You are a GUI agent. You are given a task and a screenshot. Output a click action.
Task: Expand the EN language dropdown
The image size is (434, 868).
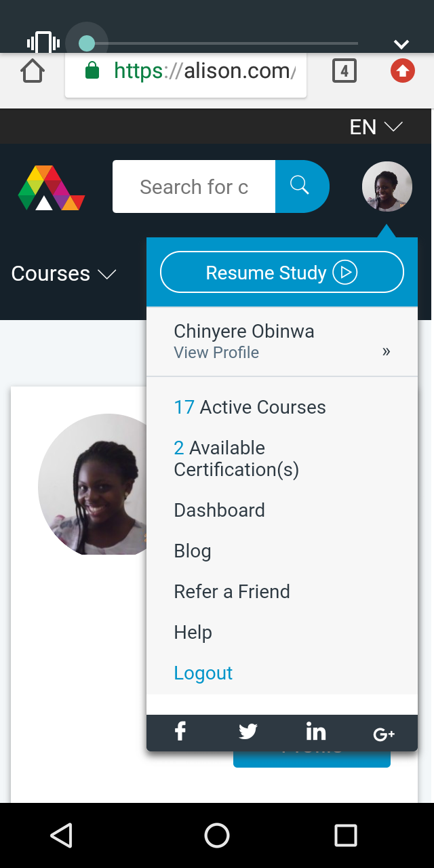click(376, 127)
